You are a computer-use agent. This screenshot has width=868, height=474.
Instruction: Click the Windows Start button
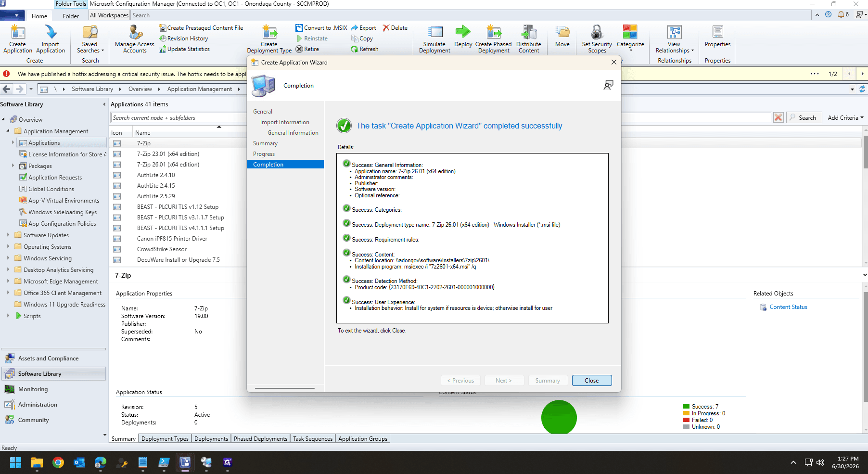click(15, 462)
